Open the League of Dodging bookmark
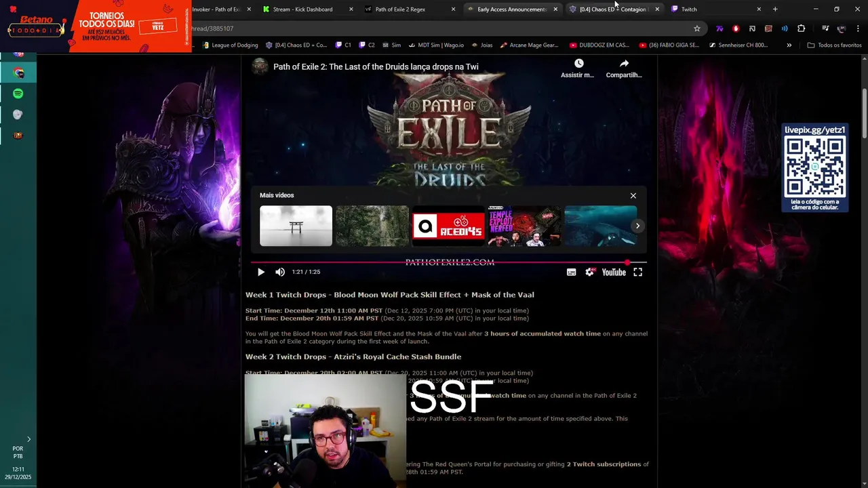This screenshot has width=868, height=488. click(x=229, y=45)
